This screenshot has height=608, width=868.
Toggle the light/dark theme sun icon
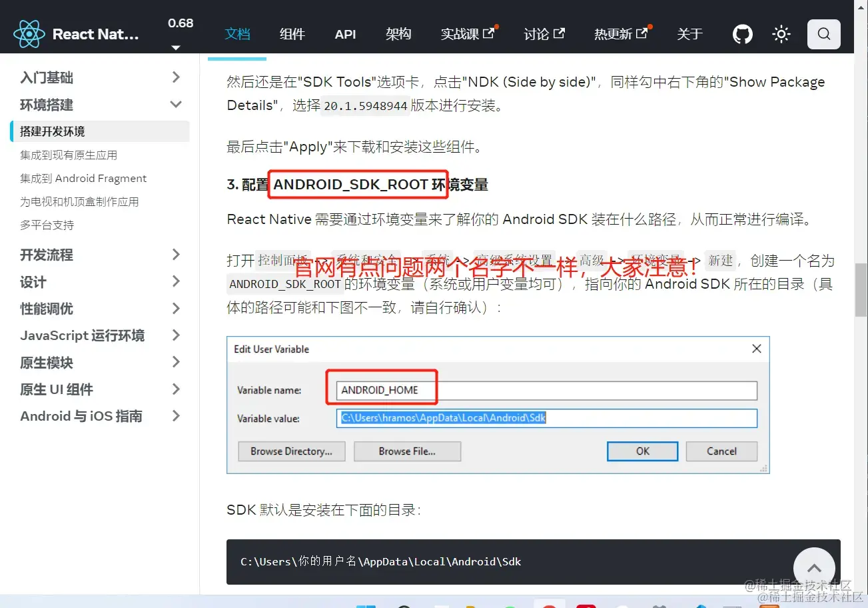click(x=781, y=34)
